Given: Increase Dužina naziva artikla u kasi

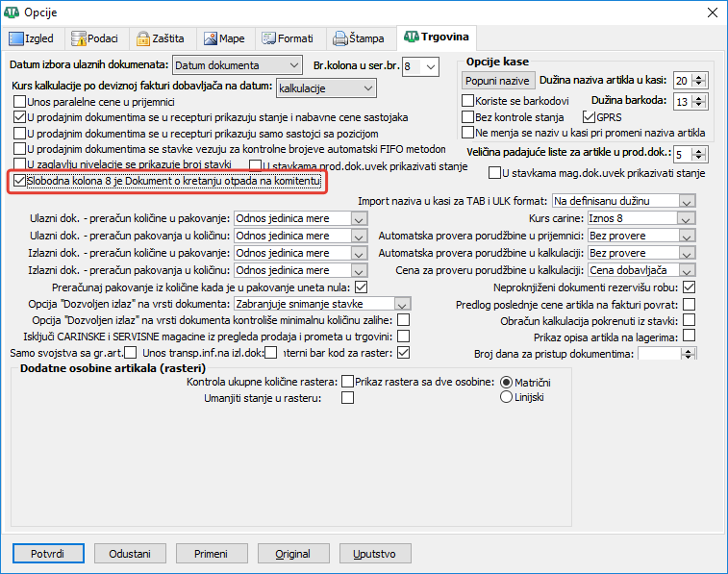Looking at the screenshot, I should coord(699,77).
